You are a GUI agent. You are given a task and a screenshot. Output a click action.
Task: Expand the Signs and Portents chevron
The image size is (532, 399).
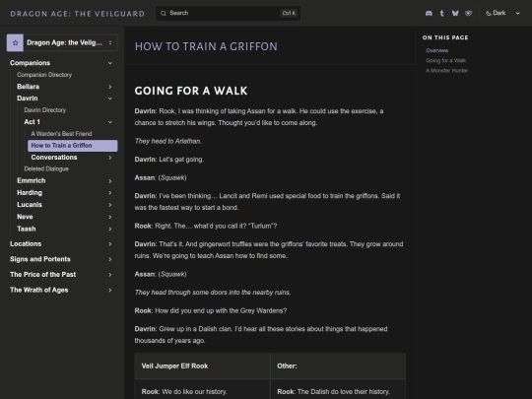click(x=110, y=259)
